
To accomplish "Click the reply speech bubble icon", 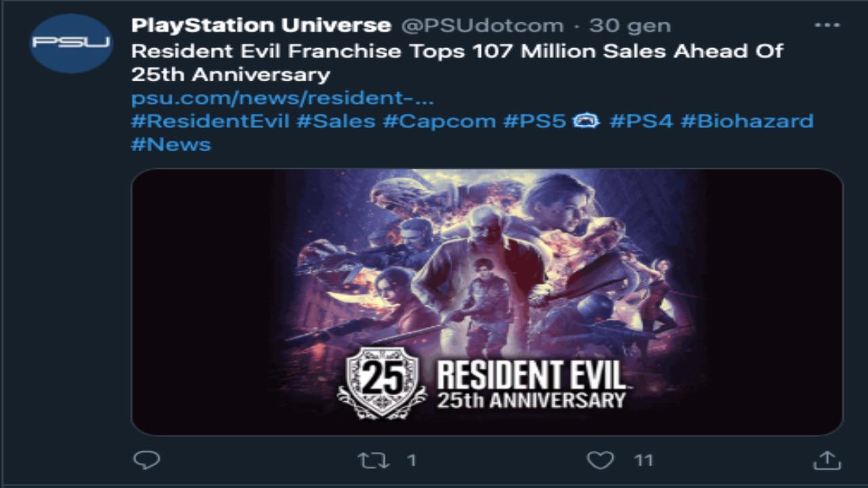I will click(x=146, y=460).
